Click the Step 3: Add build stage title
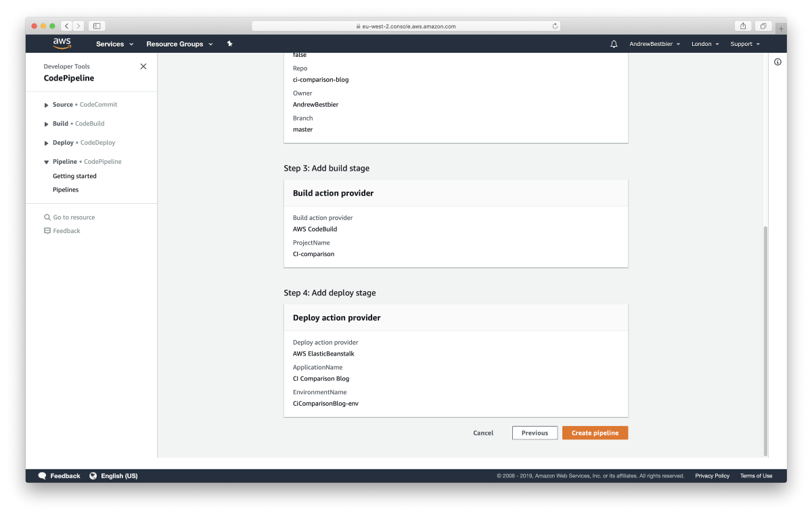 click(x=327, y=168)
